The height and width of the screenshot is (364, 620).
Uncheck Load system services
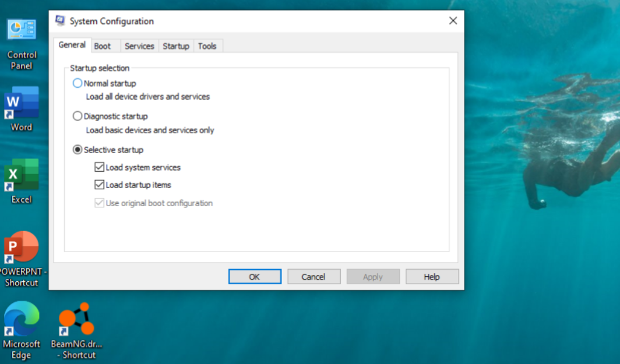[x=99, y=167]
